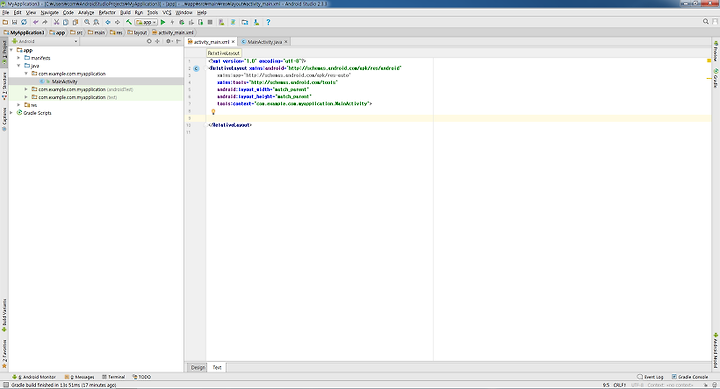Save all using the floppy disk icon
Image resolution: width=720 pixels, height=389 pixels.
(x=14, y=22)
